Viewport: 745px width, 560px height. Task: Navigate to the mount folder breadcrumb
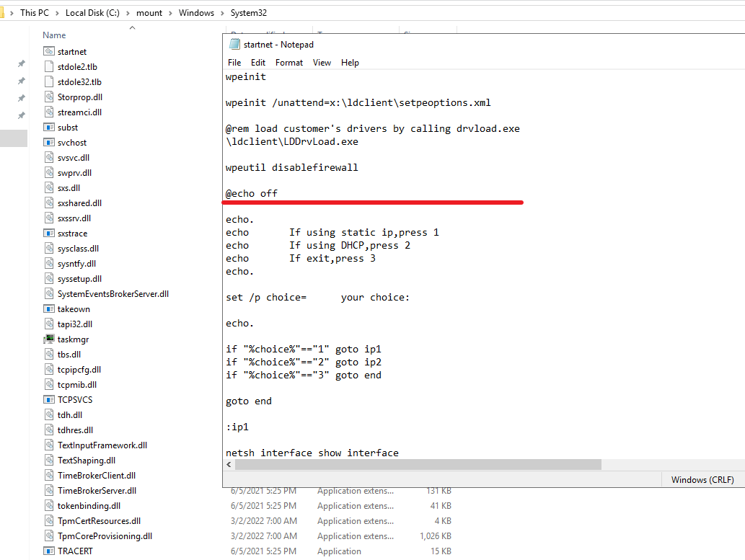pyautogui.click(x=149, y=13)
